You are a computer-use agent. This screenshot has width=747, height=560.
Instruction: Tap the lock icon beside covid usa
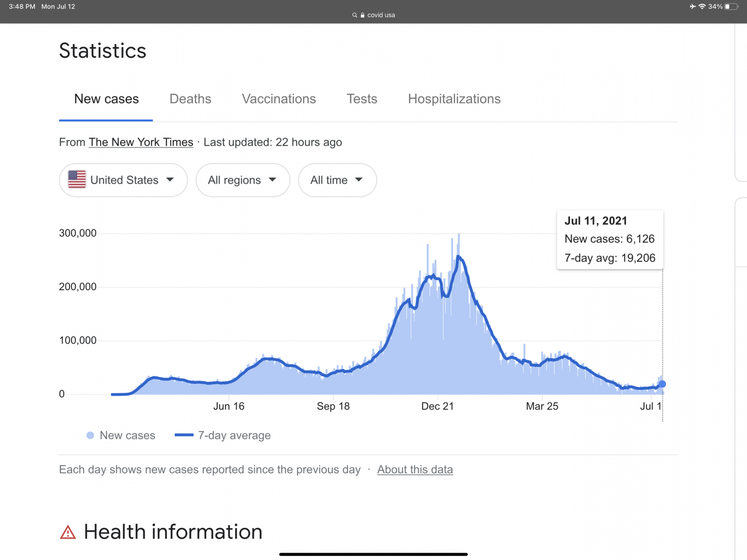363,15
